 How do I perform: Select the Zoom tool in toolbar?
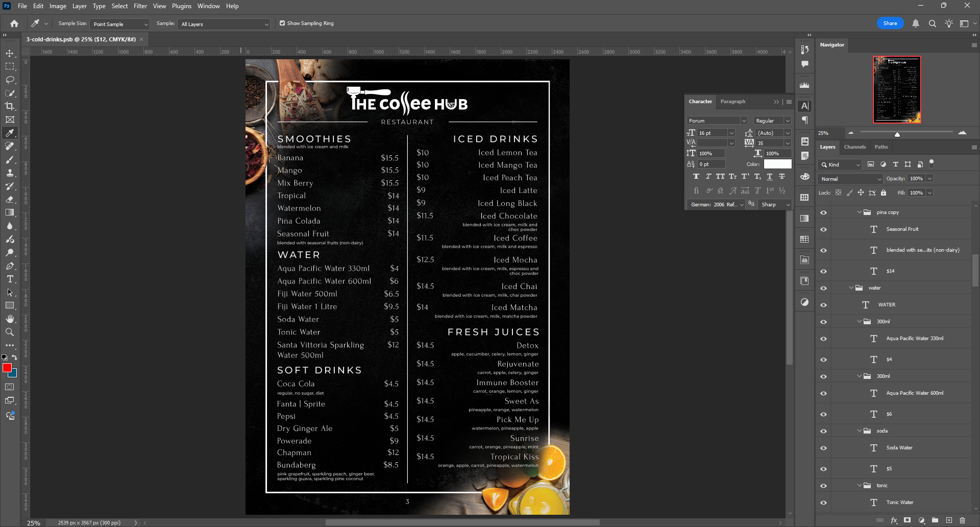pos(10,332)
